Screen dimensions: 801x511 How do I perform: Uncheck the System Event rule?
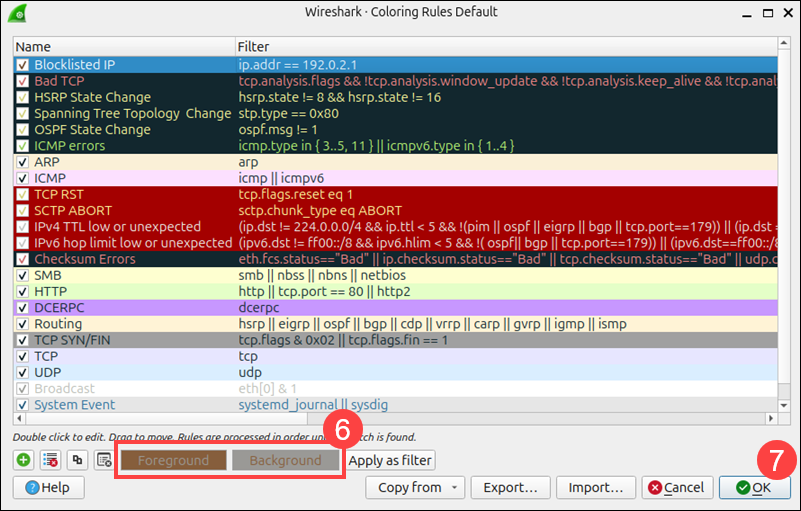point(22,405)
